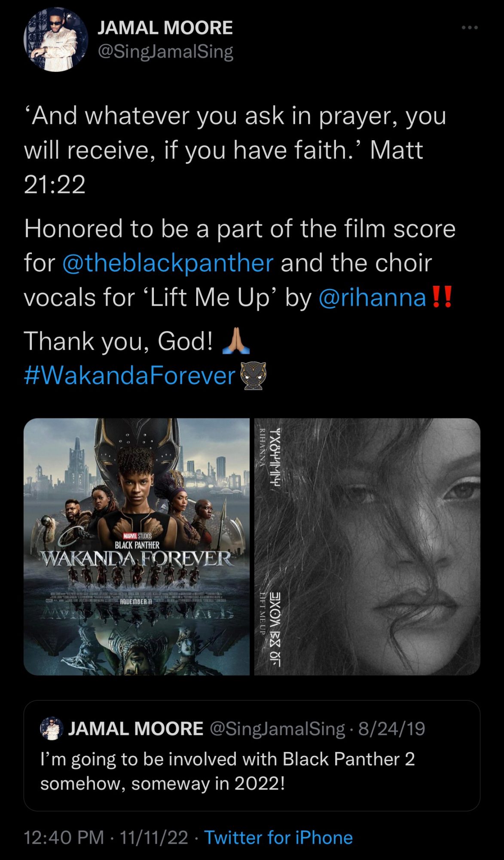Open the Wakanda Forever movie poster image
Viewport: 504px width, 860px height.
tap(137, 547)
